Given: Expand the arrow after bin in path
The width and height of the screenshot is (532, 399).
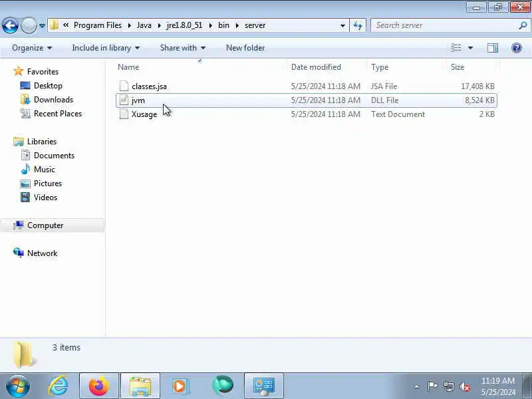Looking at the screenshot, I should (x=237, y=25).
